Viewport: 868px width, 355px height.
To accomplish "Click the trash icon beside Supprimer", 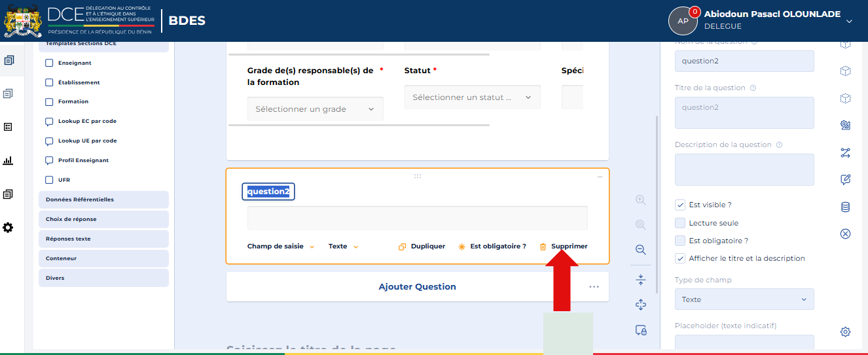I will [543, 246].
